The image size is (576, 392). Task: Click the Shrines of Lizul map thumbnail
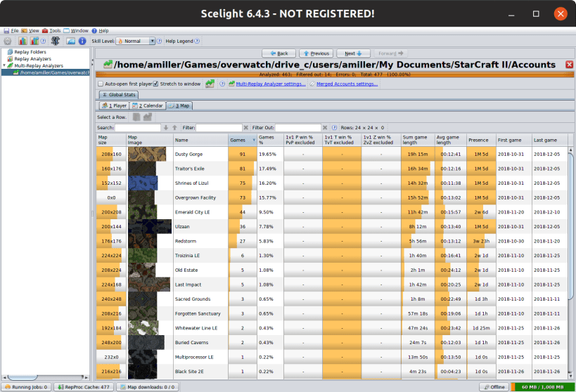click(143, 183)
